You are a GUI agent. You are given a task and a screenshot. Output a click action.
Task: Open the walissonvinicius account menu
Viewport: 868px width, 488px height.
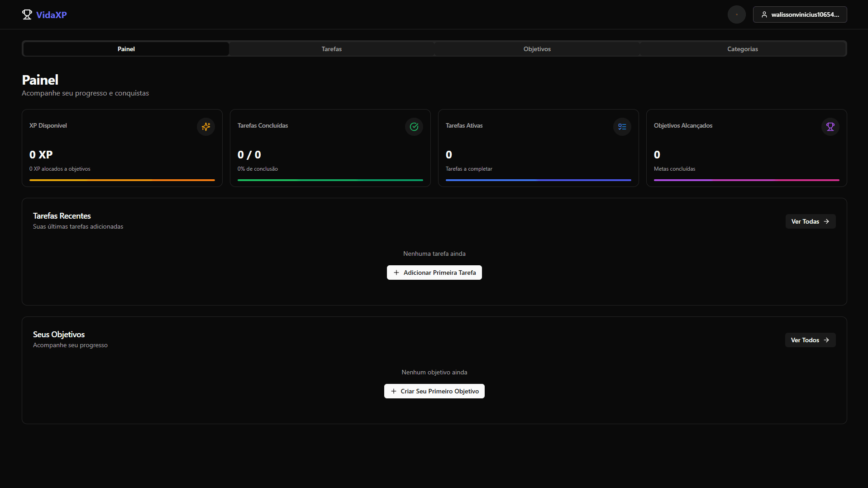point(800,14)
